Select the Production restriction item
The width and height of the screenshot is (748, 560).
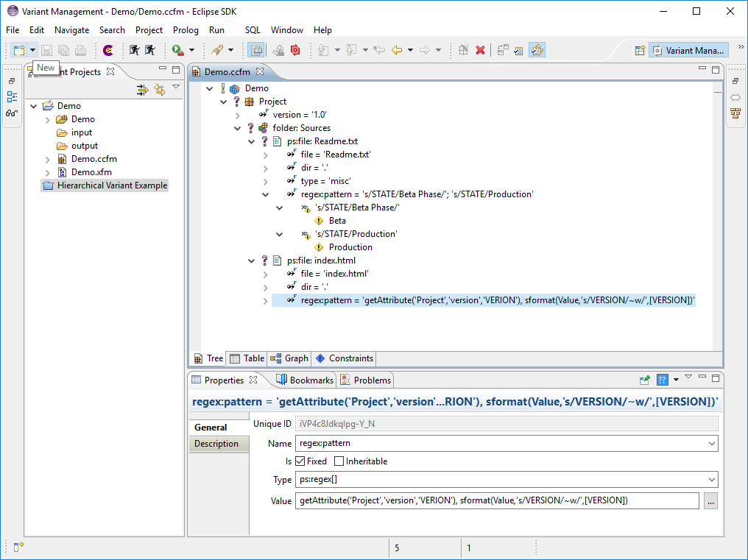point(344,247)
